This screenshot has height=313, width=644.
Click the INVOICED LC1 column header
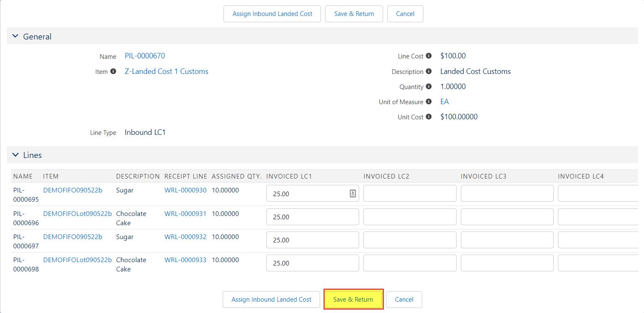click(x=289, y=176)
